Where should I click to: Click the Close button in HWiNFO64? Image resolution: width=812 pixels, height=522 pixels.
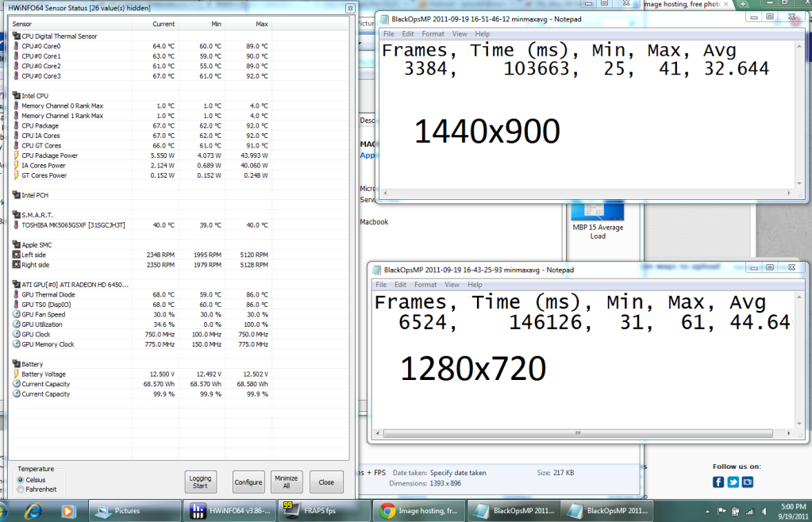point(326,482)
